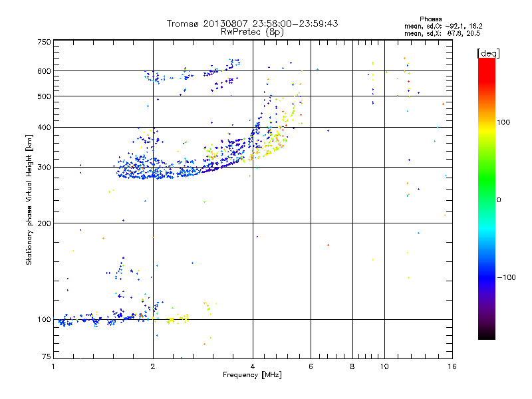The image size is (532, 399).
Task: Click the x-axis tick label '1'
Action: (x=53, y=366)
